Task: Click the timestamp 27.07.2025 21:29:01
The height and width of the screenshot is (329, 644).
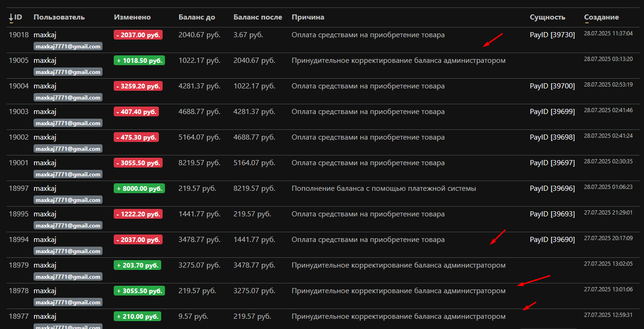Action: [609, 213]
